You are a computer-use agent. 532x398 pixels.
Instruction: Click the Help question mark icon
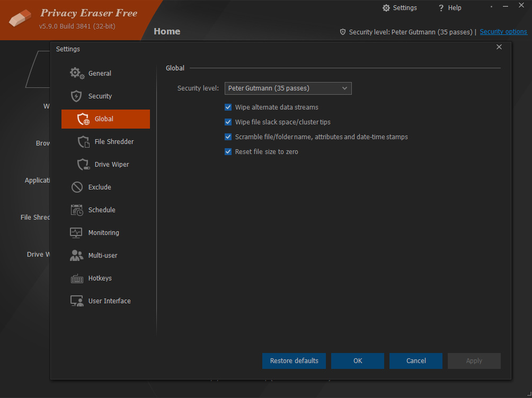point(441,8)
